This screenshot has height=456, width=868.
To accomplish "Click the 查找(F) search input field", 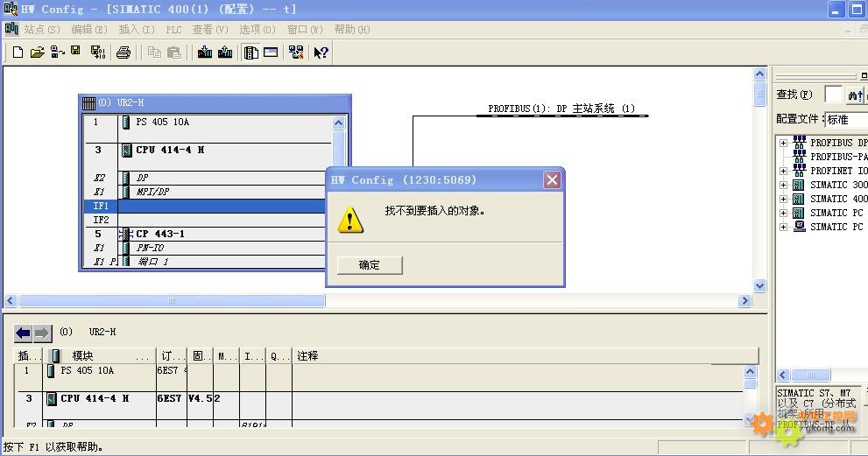I will [833, 95].
